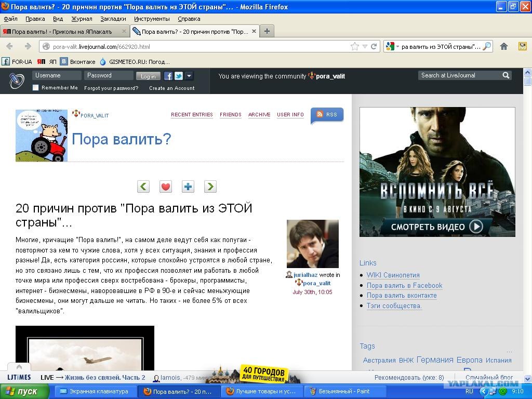This screenshot has width=532, height=399.
Task: Open the Закладки menu
Action: point(113,19)
